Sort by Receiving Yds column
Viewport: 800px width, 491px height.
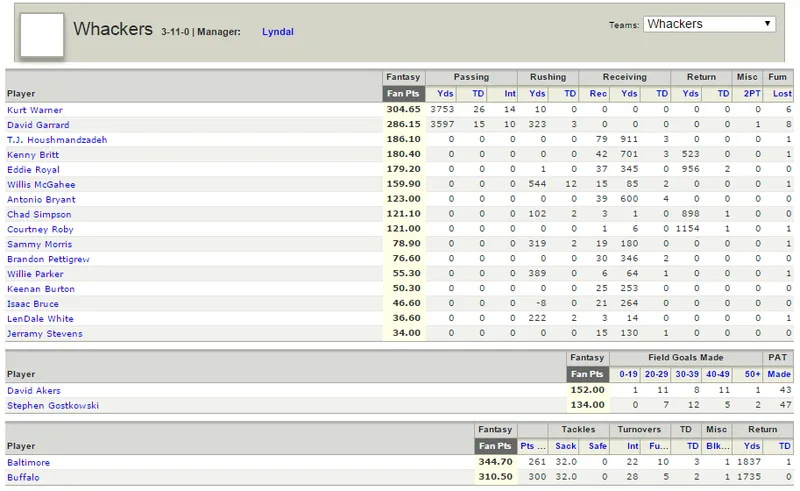(629, 93)
